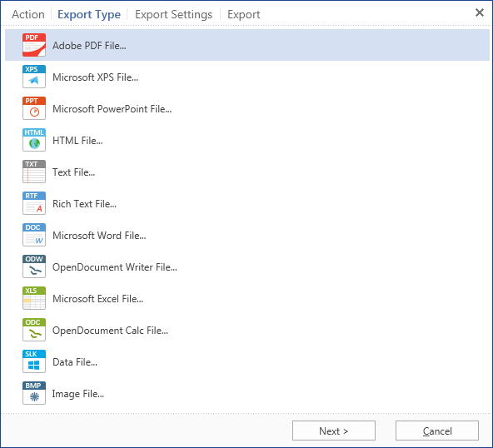Choose the orange PPT PowerPoint icon
The height and width of the screenshot is (448, 493).
coord(34,108)
